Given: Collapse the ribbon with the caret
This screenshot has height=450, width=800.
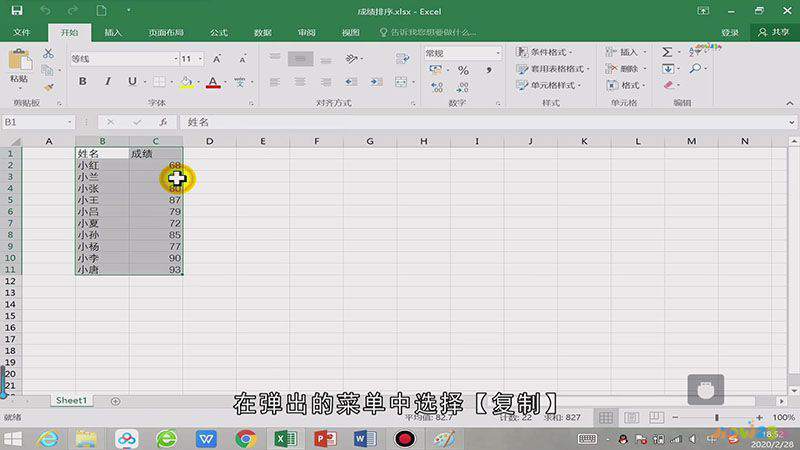Looking at the screenshot, I should [x=790, y=103].
